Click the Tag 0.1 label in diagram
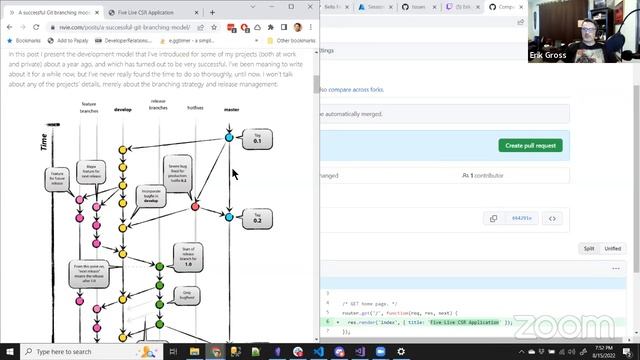The height and width of the screenshot is (360, 640). [x=257, y=139]
